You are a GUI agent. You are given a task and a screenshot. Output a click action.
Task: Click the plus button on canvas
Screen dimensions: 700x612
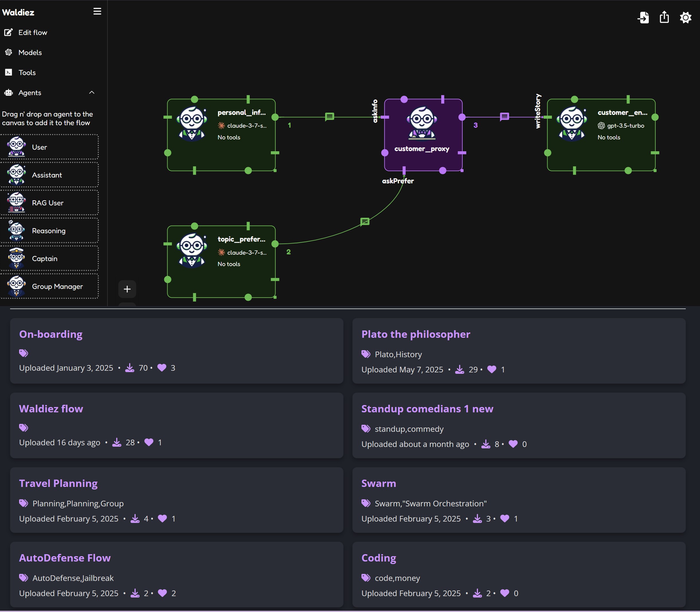click(127, 289)
